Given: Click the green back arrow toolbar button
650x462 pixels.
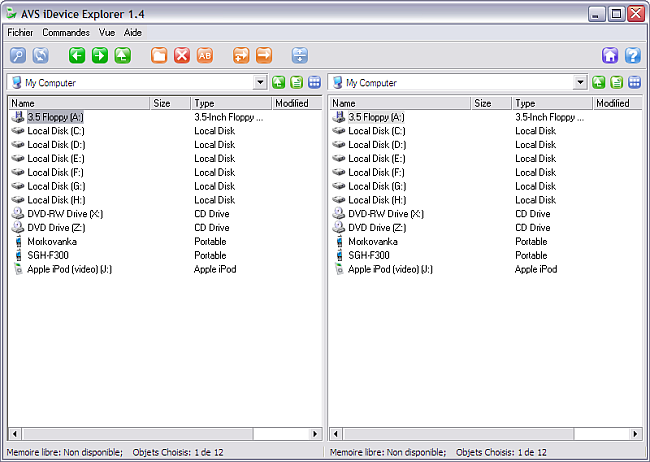Looking at the screenshot, I should click(x=77, y=56).
